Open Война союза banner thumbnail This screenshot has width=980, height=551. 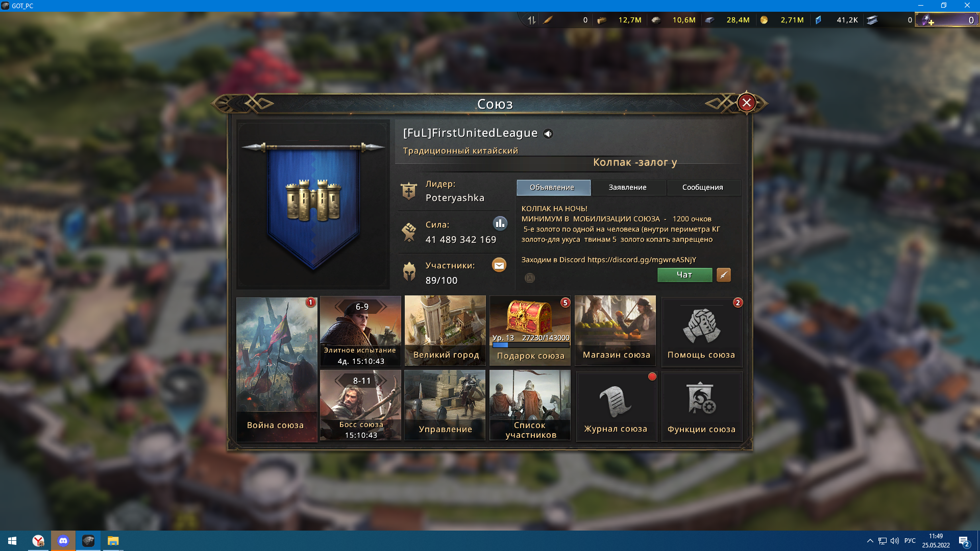(x=277, y=369)
